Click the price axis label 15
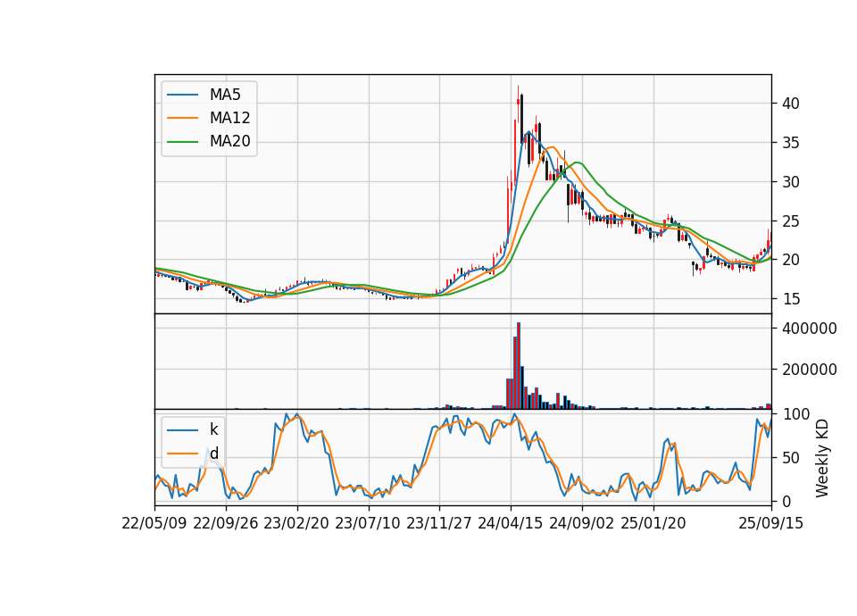The height and width of the screenshot is (616, 857). 790,300
